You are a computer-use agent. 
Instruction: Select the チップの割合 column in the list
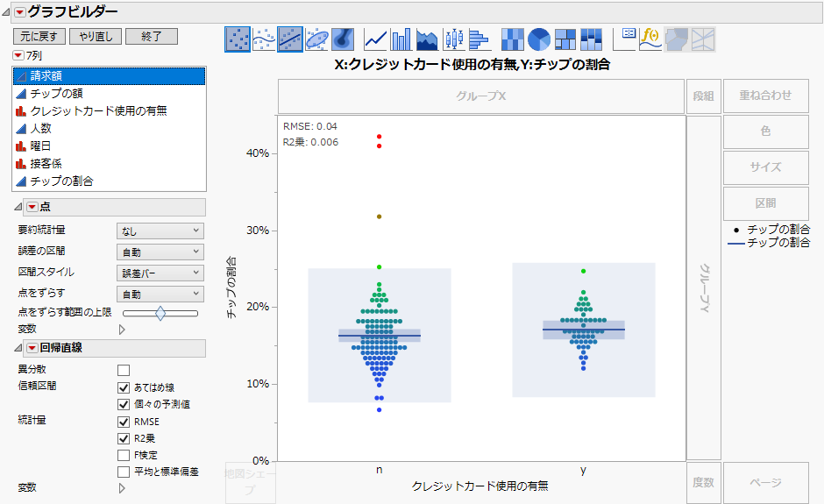click(x=110, y=181)
